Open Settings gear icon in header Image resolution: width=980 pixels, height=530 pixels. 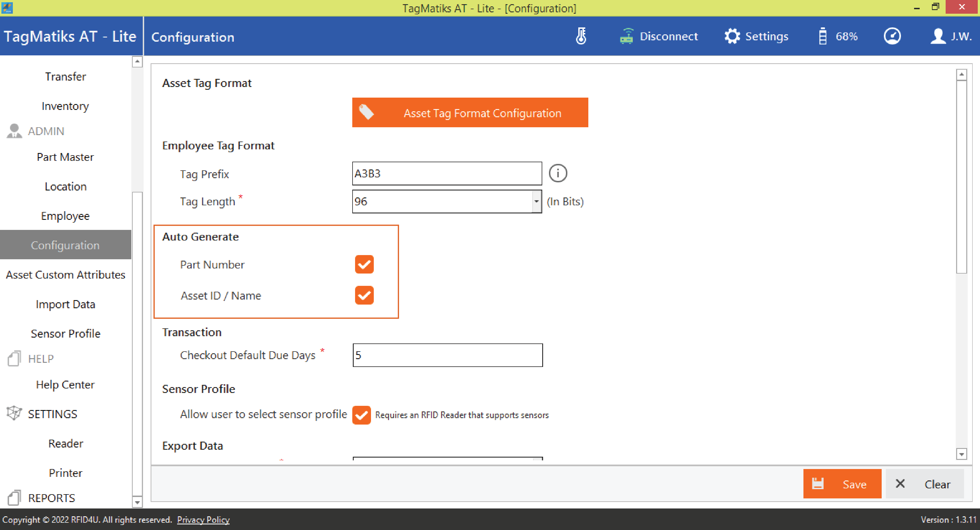tap(732, 37)
